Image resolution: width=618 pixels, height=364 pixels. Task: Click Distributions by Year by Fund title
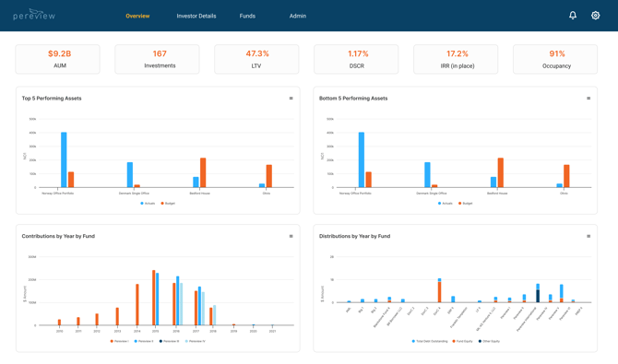pyautogui.click(x=354, y=236)
